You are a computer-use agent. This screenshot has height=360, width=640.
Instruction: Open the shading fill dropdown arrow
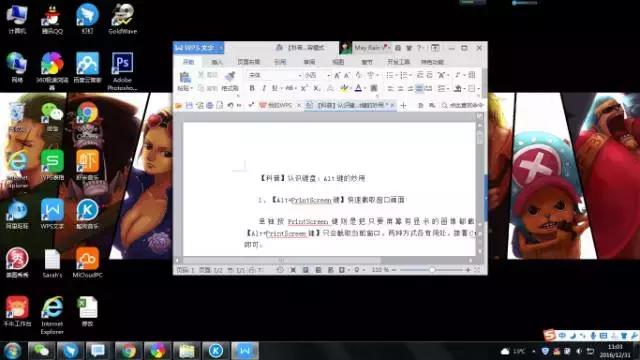464,89
